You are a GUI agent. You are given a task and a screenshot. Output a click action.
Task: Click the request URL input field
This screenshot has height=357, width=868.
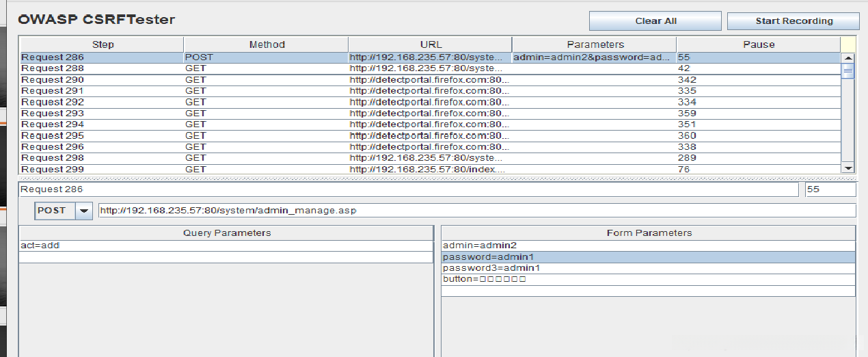(477, 211)
